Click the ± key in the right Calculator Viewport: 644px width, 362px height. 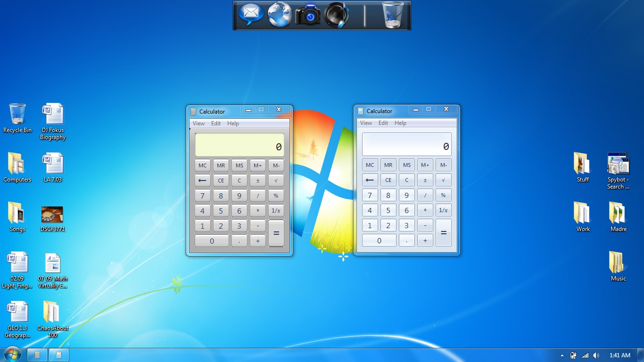coord(425,180)
